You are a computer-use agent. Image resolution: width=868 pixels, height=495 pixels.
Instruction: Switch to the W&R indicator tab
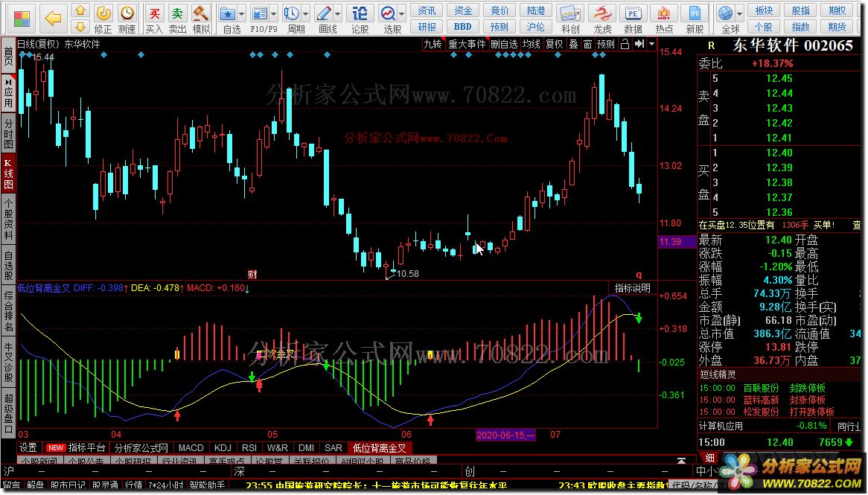point(278,447)
